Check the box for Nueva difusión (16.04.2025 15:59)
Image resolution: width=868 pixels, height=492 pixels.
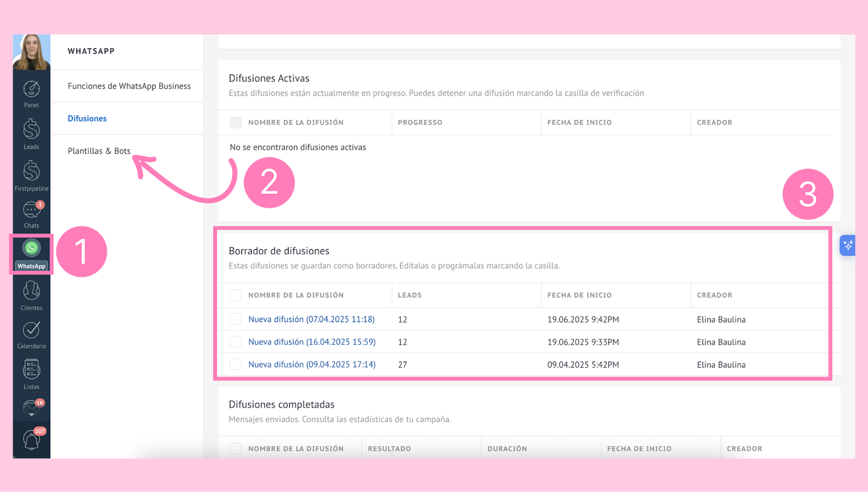235,342
